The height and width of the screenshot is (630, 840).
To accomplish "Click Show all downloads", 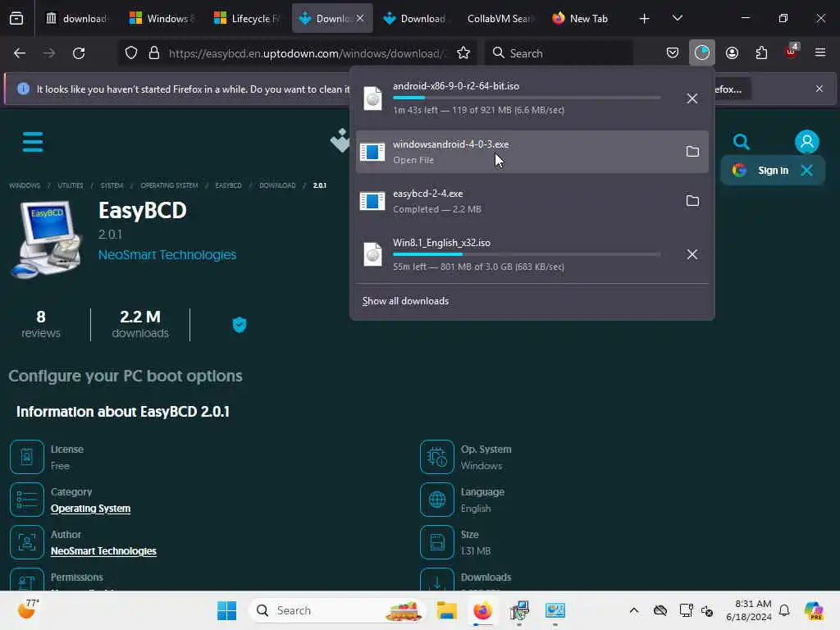I will (405, 301).
